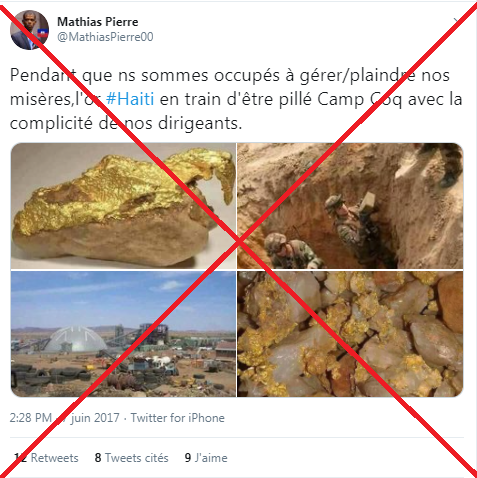The image size is (477, 478).
Task: Click the line complicité de nos dirigeants
Action: [x=126, y=123]
